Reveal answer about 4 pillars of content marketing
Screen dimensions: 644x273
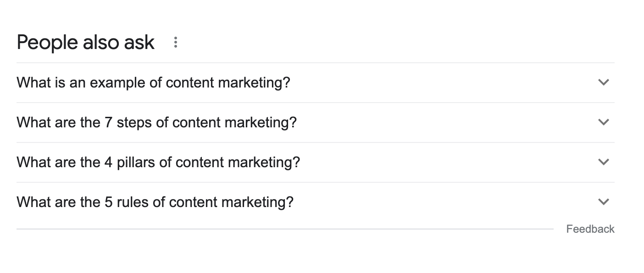coord(315,163)
